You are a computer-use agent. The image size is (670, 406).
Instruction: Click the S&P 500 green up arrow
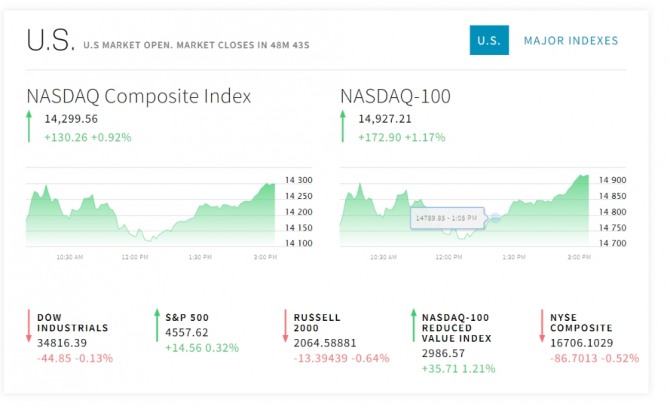tap(157, 325)
